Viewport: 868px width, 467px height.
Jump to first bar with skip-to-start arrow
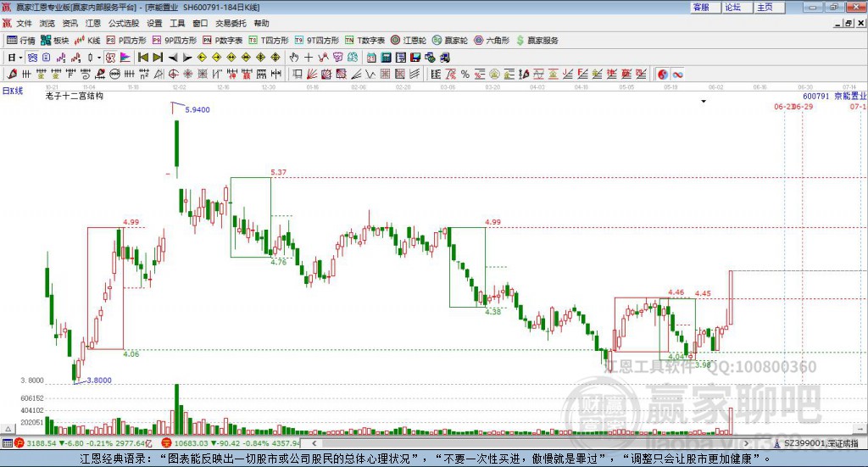click(142, 58)
